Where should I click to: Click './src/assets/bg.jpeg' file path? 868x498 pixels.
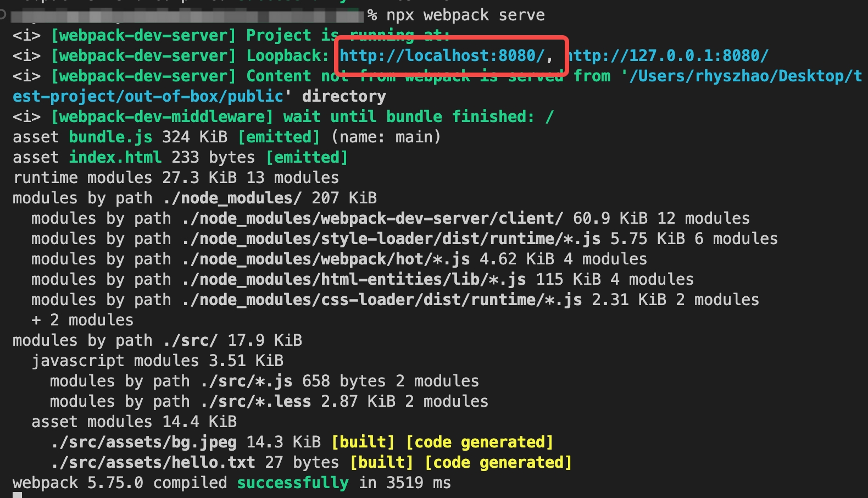143,442
